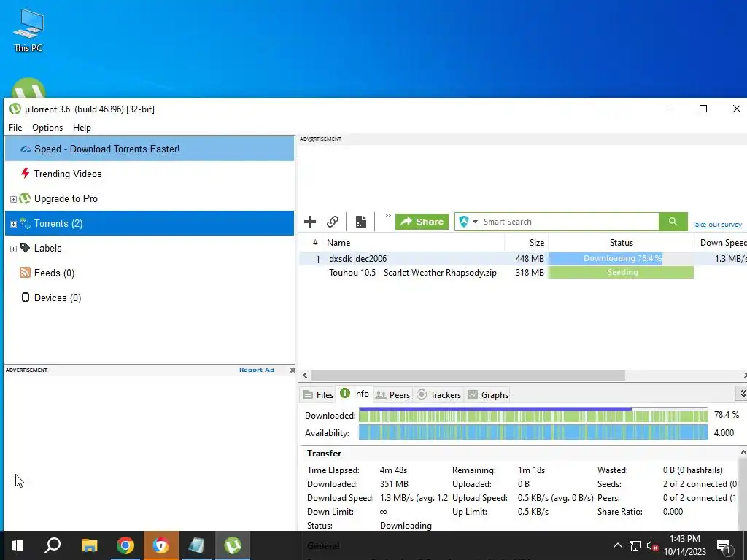Open the File menu

[x=15, y=128]
